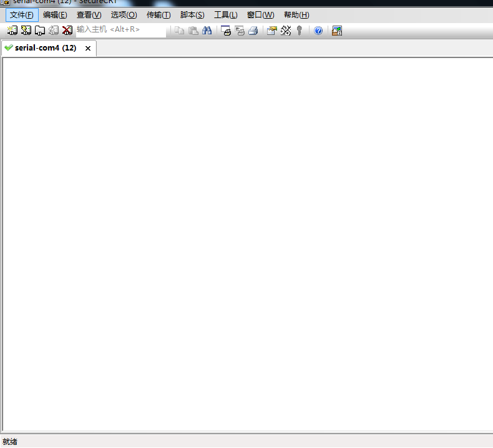Click the greyed Reconnect icon
493x448 pixels.
[54, 30]
